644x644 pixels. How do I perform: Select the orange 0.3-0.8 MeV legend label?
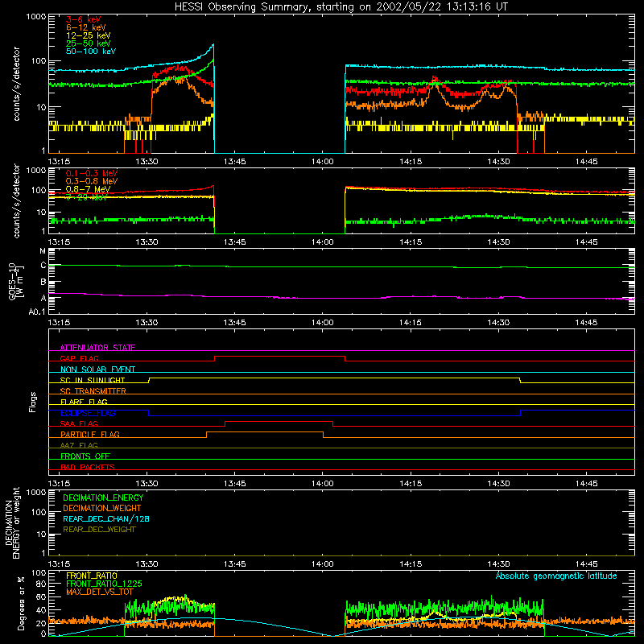pos(92,181)
